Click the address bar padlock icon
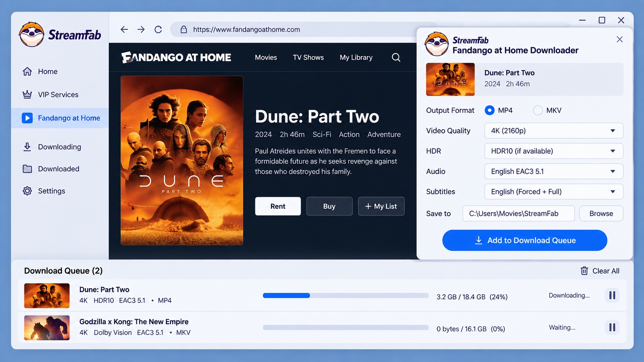This screenshot has width=644, height=362. click(184, 30)
